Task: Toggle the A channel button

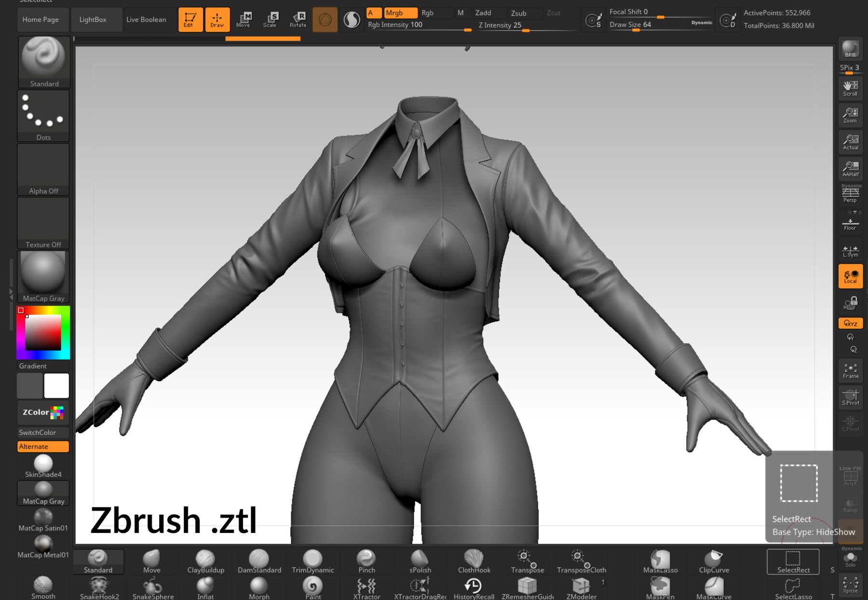Action: [373, 13]
